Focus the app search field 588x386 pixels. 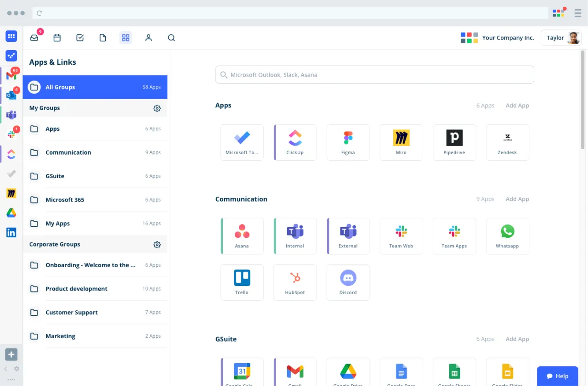coord(375,75)
